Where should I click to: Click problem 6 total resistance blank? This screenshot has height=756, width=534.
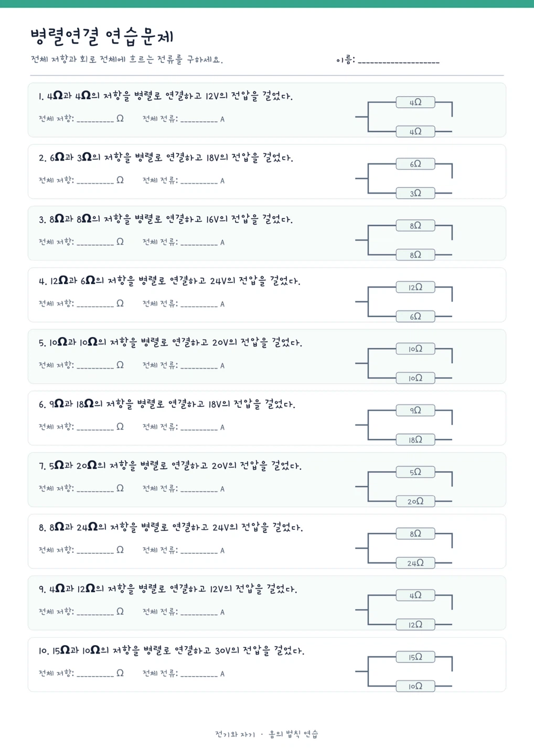click(x=95, y=428)
